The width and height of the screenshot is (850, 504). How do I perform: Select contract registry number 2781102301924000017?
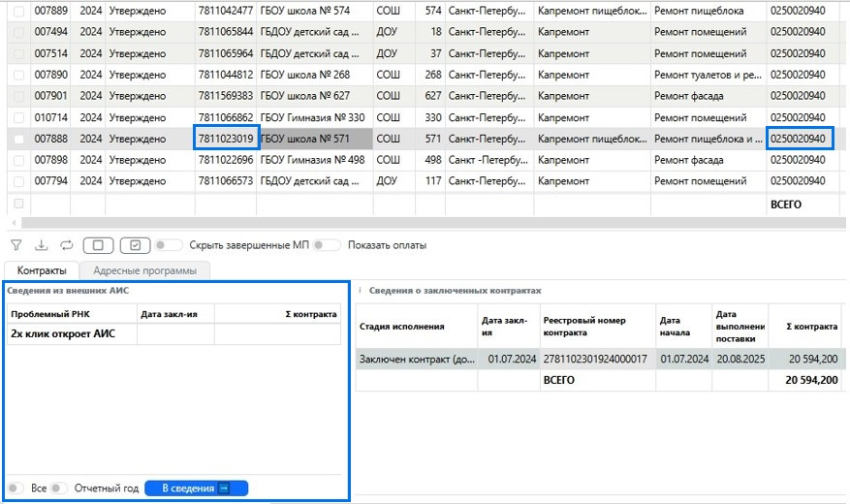594,359
